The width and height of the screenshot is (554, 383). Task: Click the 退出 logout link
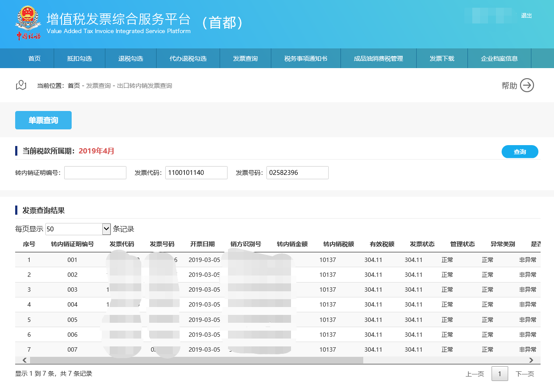(x=526, y=16)
